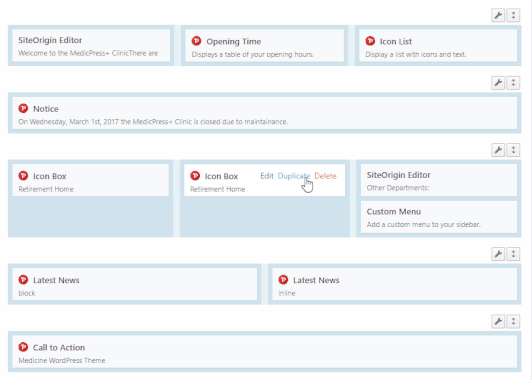Click move handle above the Icon List row
The image size is (532, 380).
click(x=513, y=15)
